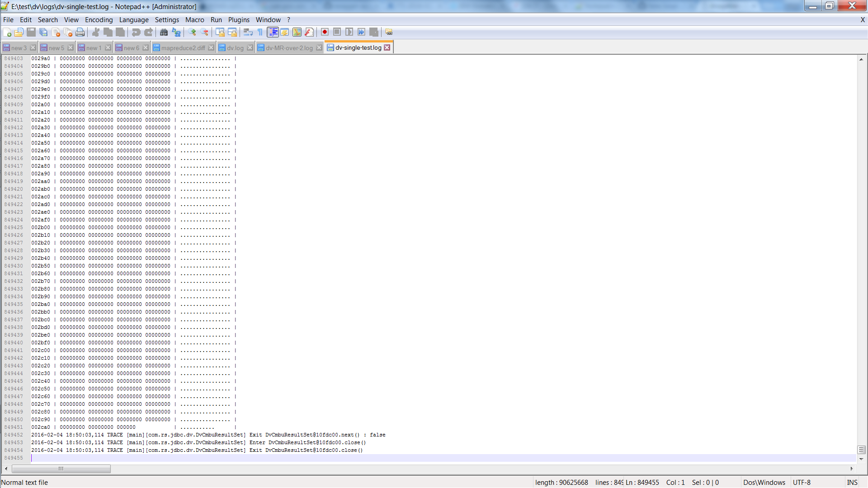The width and height of the screenshot is (868, 488).
Task: Open the Window menu
Action: click(268, 20)
